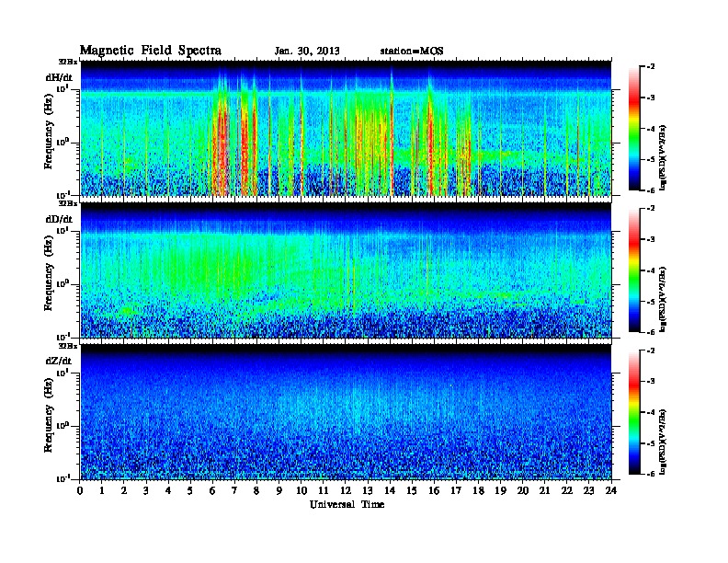The image size is (728, 563).
Task: Click inside the dD/dt spectrogram plot
Action: point(346,270)
